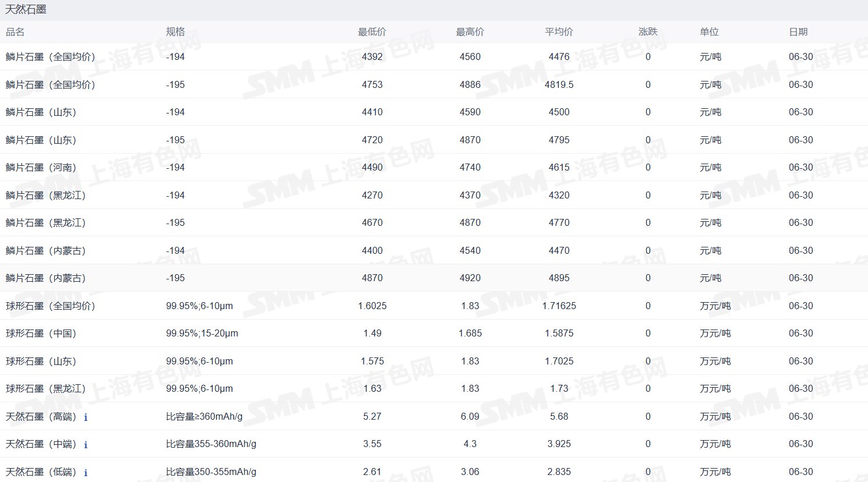Select average price 1.5875

[x=559, y=333]
